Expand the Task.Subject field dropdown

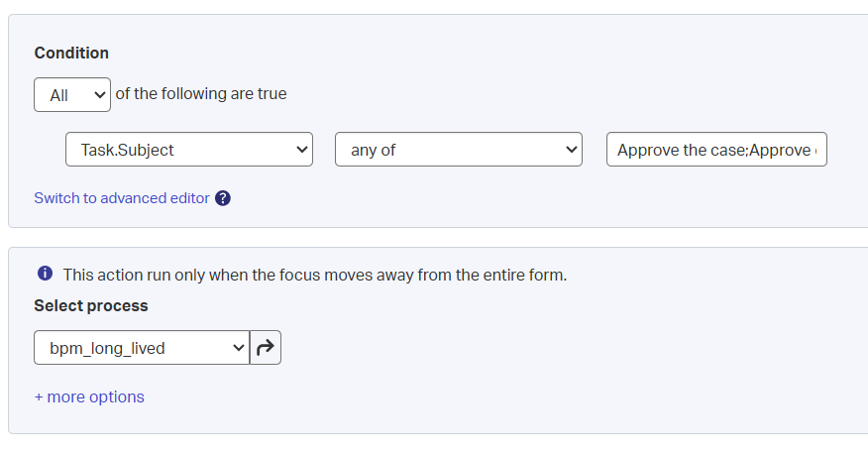point(189,150)
